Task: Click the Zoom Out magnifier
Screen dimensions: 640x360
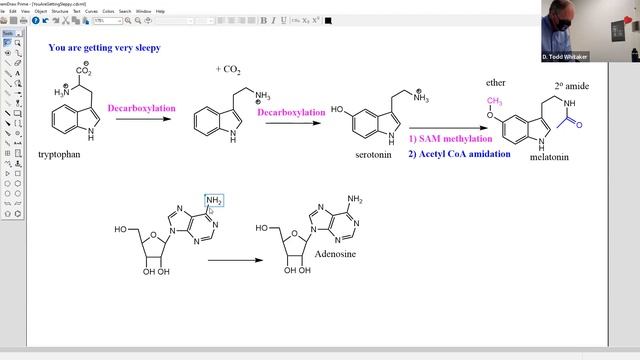Action: [138, 20]
